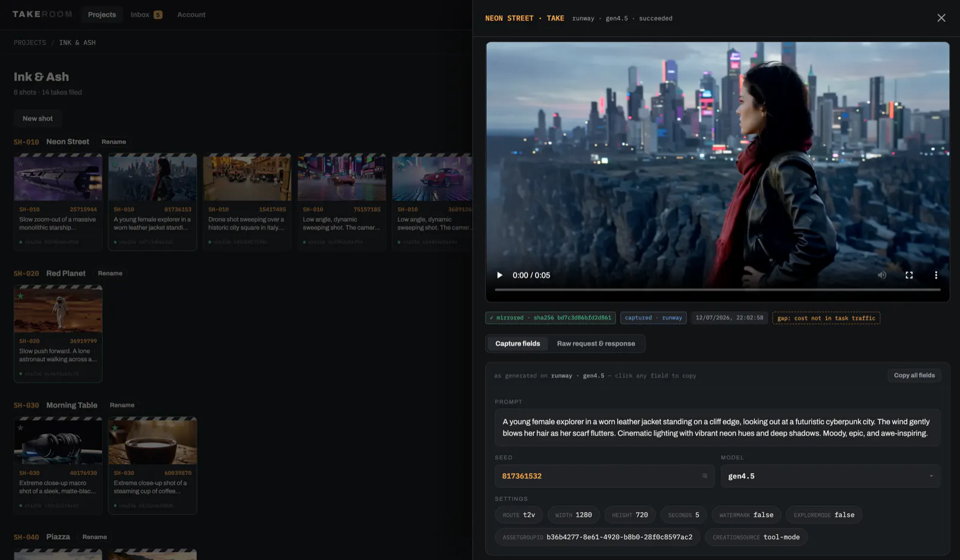Open the Inbox nav item
This screenshot has height=560, width=960.
pyautogui.click(x=146, y=14)
